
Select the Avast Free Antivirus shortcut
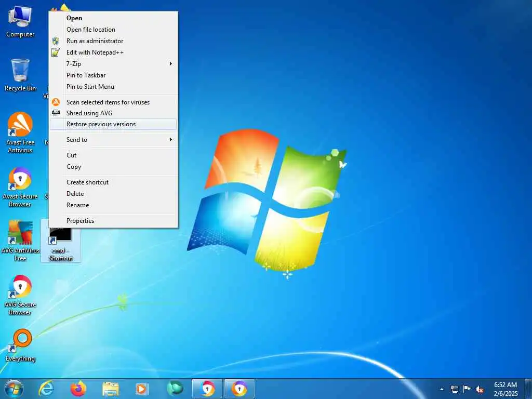tap(20, 132)
